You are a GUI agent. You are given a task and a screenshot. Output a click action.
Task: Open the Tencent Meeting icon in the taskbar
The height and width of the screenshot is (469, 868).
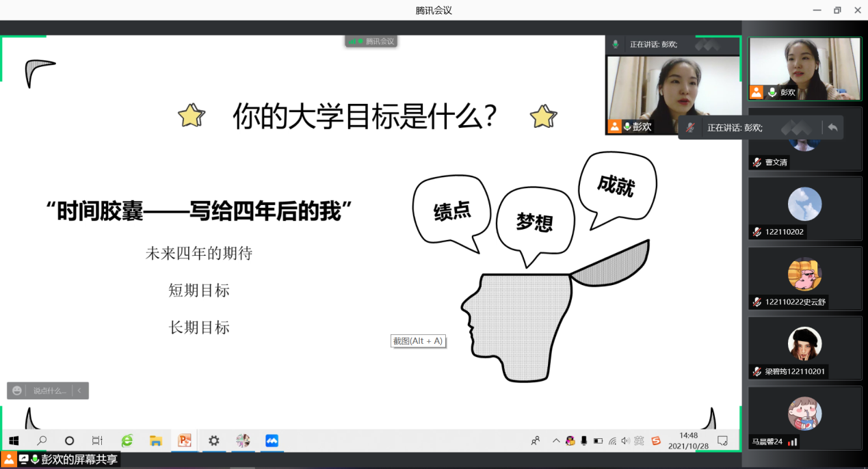(x=272, y=441)
